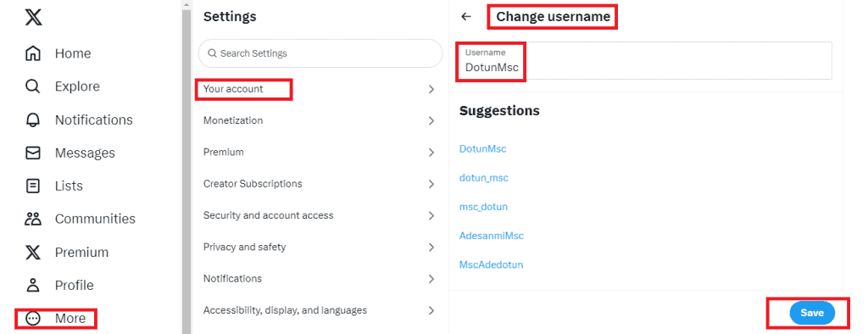
Task: Click the Lists icon
Action: pos(33,186)
